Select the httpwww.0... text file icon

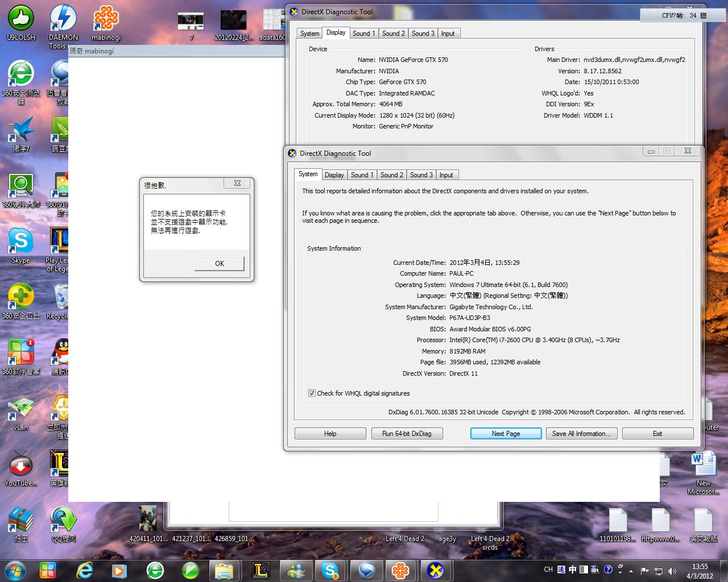(x=660, y=525)
